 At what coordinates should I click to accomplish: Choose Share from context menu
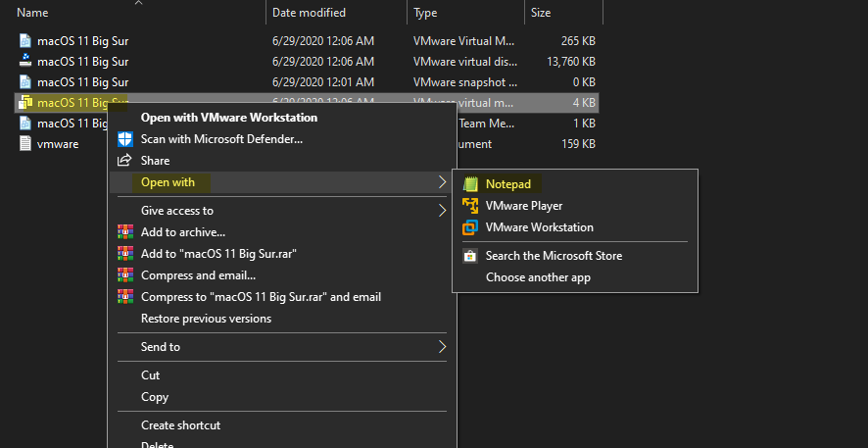tap(155, 161)
